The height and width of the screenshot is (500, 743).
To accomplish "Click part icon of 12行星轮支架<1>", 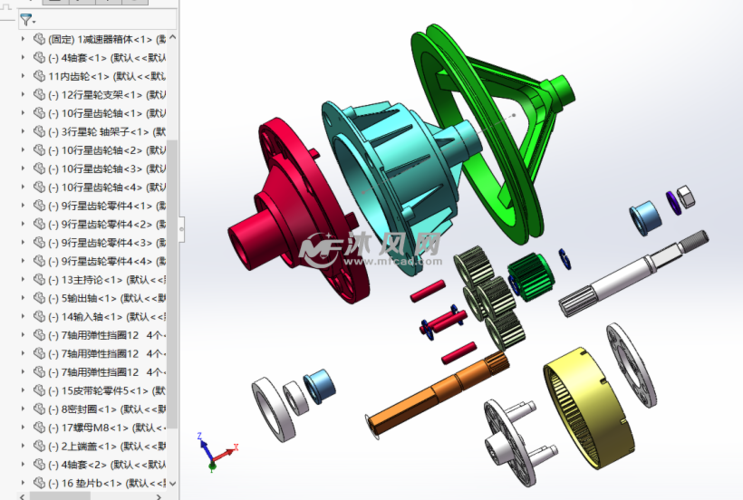I will [39, 95].
